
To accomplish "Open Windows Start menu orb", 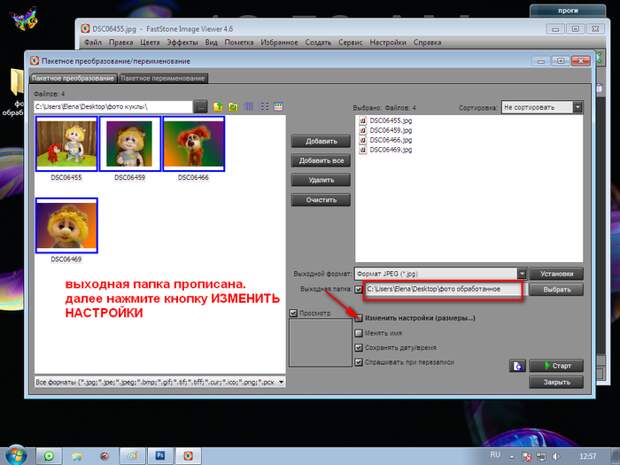I will tap(14, 456).
